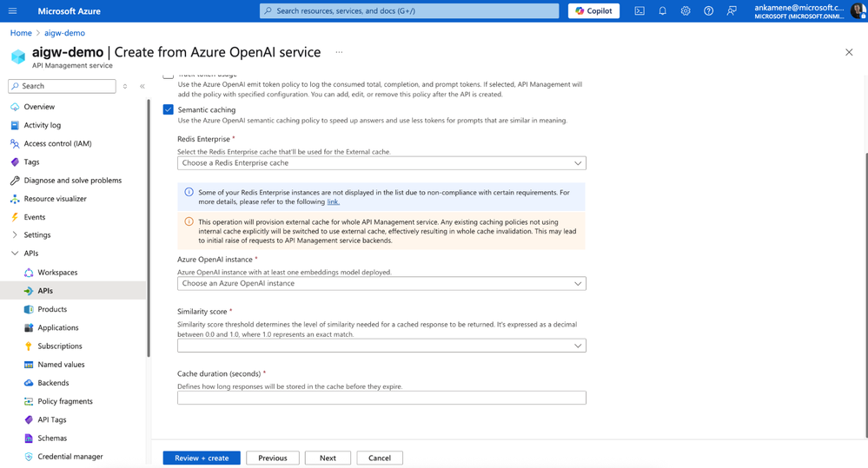The width and height of the screenshot is (868, 468).
Task: Click the Next button
Action: tap(328, 458)
